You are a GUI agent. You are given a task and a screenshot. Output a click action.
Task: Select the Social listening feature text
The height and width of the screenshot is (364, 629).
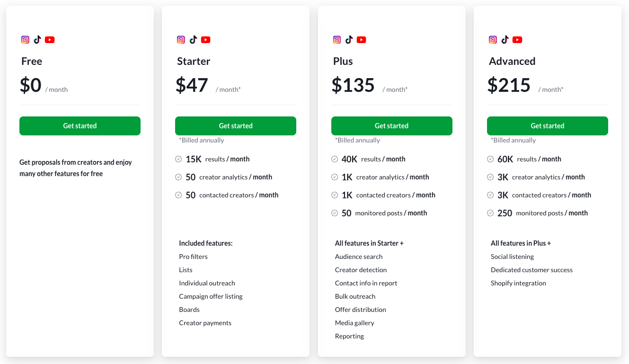click(512, 257)
